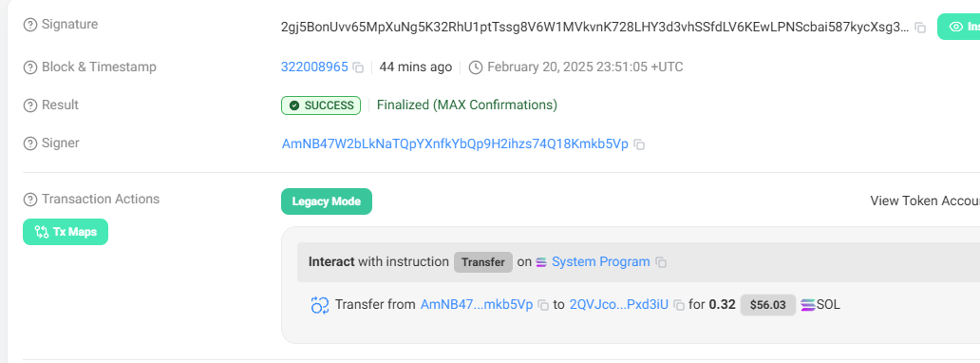Copy block number 322008965
The image size is (980, 363).
click(x=358, y=67)
